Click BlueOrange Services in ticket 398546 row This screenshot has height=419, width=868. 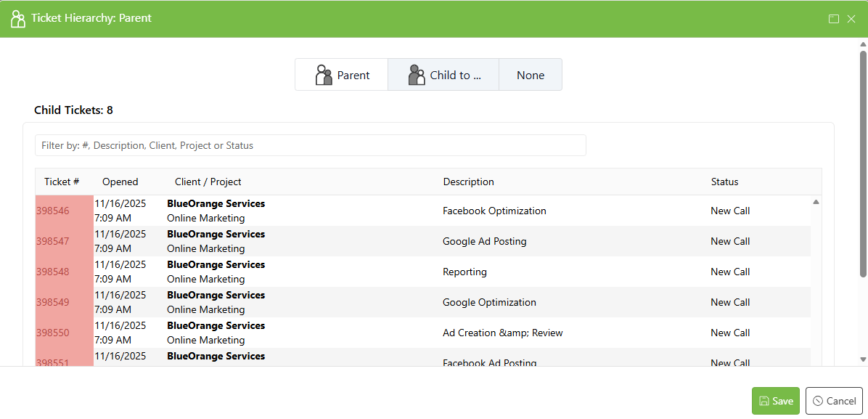point(216,203)
